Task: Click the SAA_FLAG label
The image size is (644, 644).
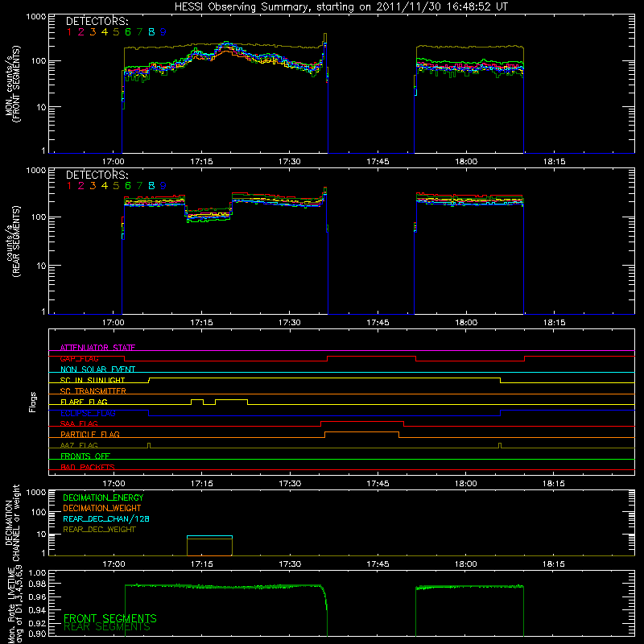Action: [x=79, y=423]
